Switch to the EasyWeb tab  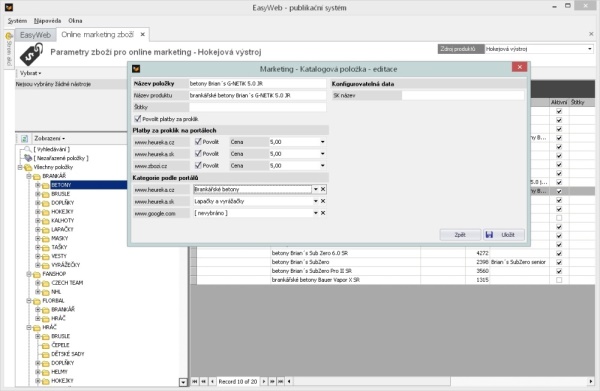pyautogui.click(x=35, y=35)
